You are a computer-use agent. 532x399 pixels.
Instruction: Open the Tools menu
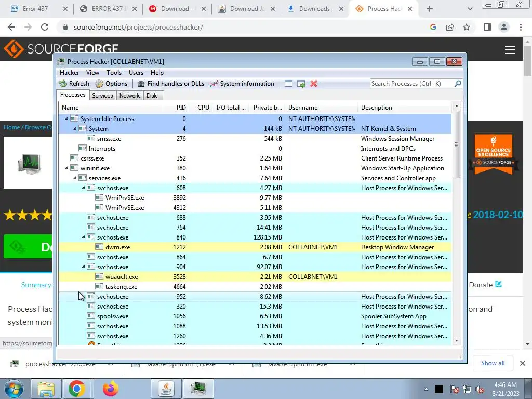click(114, 73)
